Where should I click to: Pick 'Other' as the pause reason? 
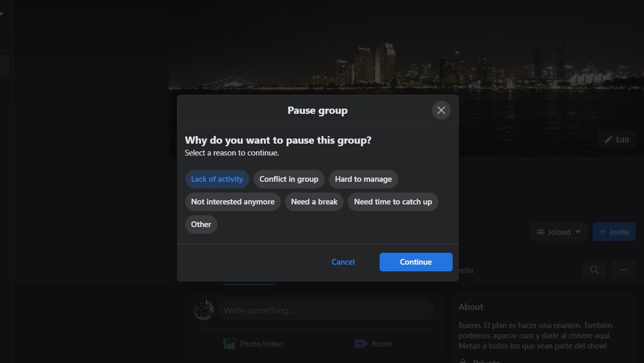[x=201, y=224]
